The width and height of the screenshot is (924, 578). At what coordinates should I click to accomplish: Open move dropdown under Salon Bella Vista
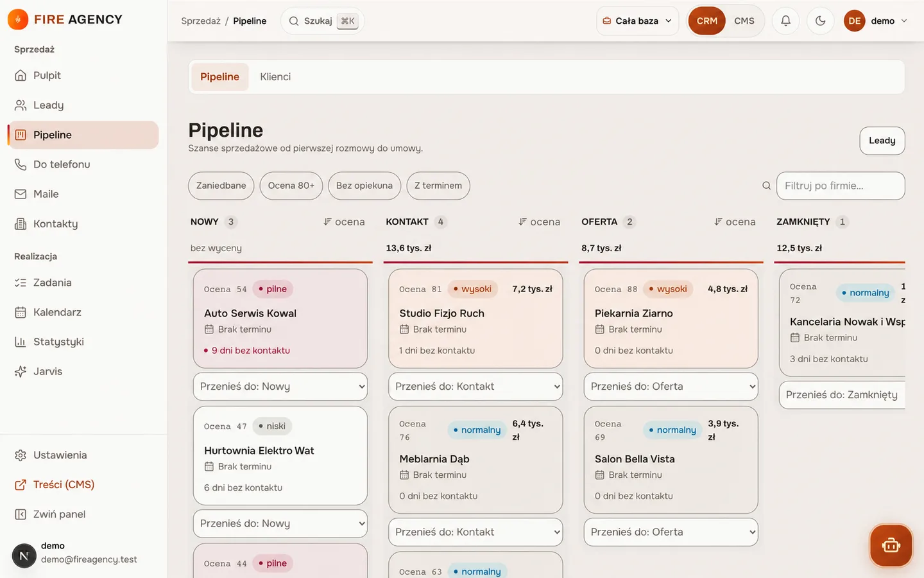[671, 532]
